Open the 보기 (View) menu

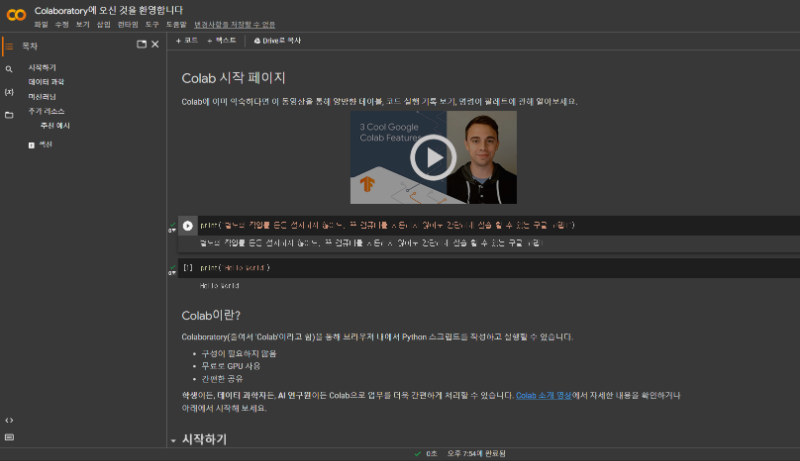83,24
